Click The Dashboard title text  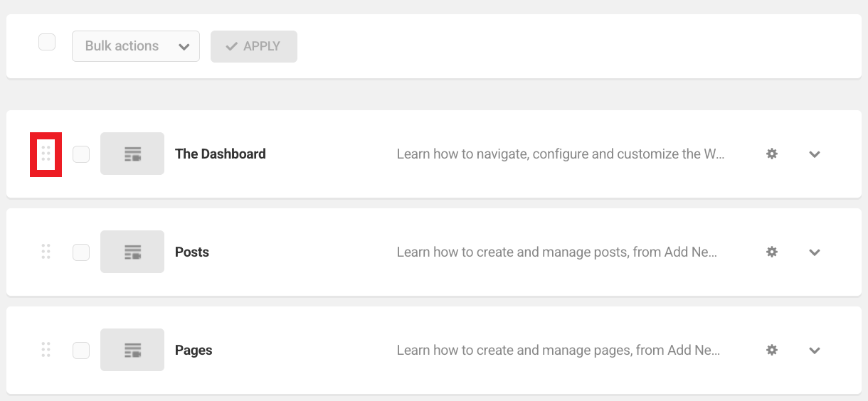[x=220, y=154]
